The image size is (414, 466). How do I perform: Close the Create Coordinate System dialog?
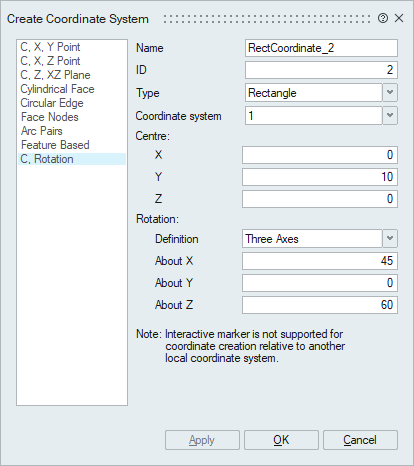pyautogui.click(x=399, y=18)
